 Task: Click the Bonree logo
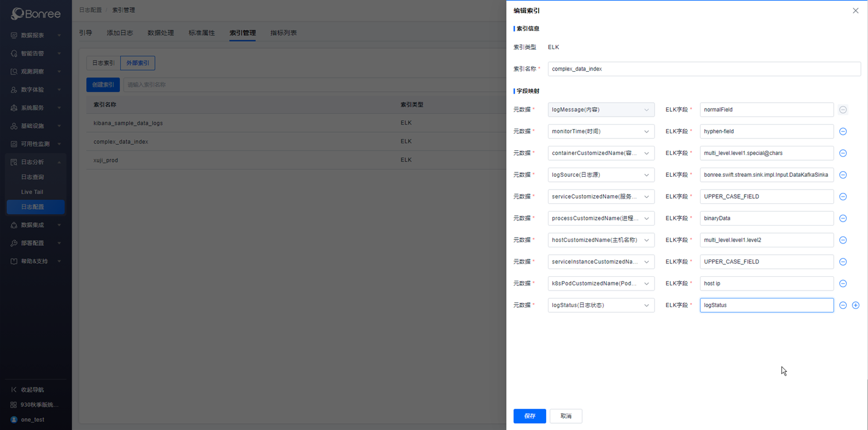pos(36,13)
